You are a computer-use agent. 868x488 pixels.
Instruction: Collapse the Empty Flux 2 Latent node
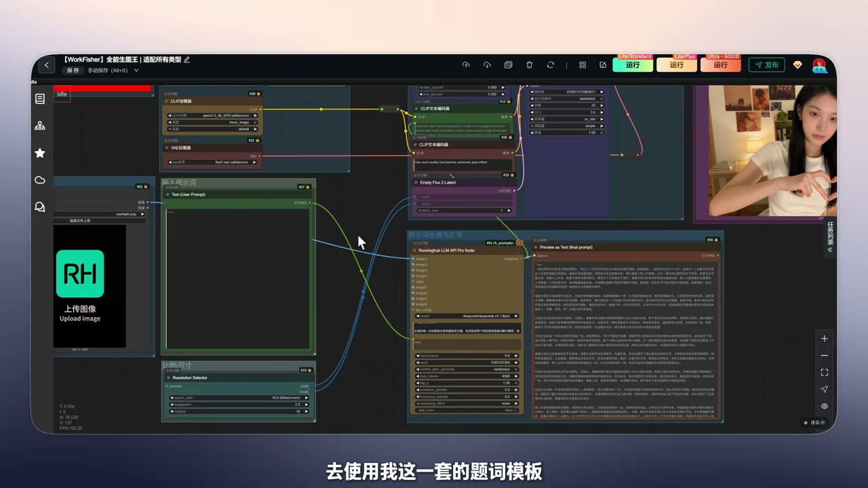pyautogui.click(x=416, y=182)
